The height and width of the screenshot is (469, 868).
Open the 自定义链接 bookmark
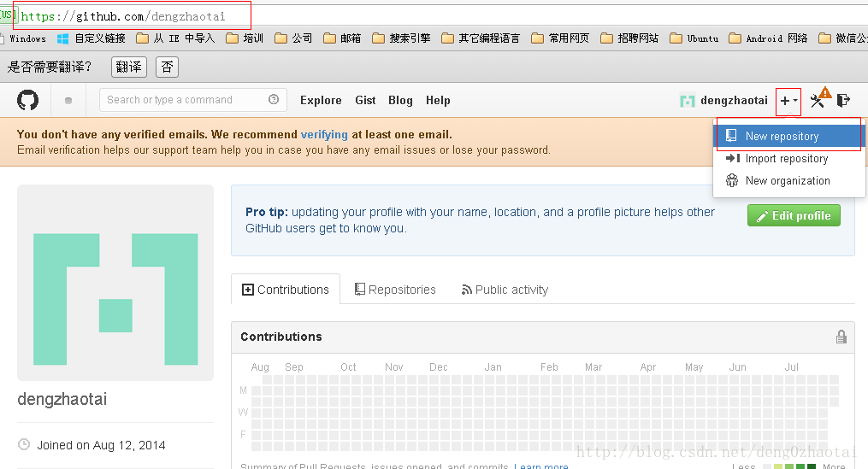(92, 38)
